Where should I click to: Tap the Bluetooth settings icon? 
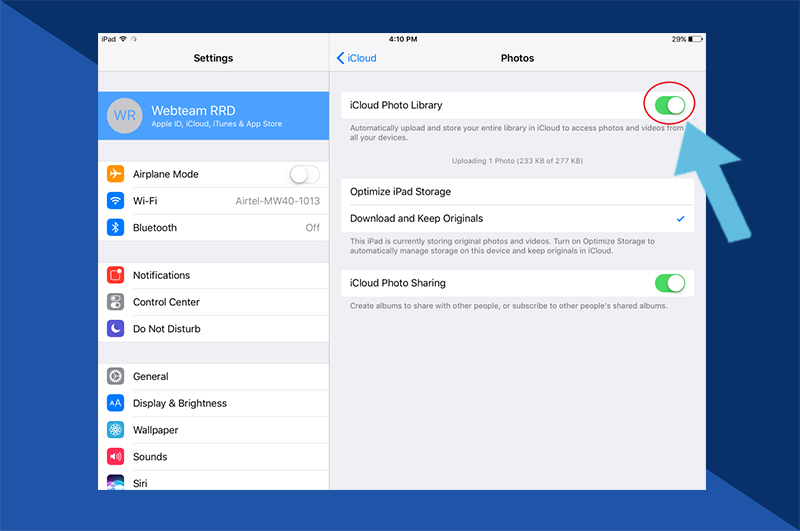(x=115, y=227)
